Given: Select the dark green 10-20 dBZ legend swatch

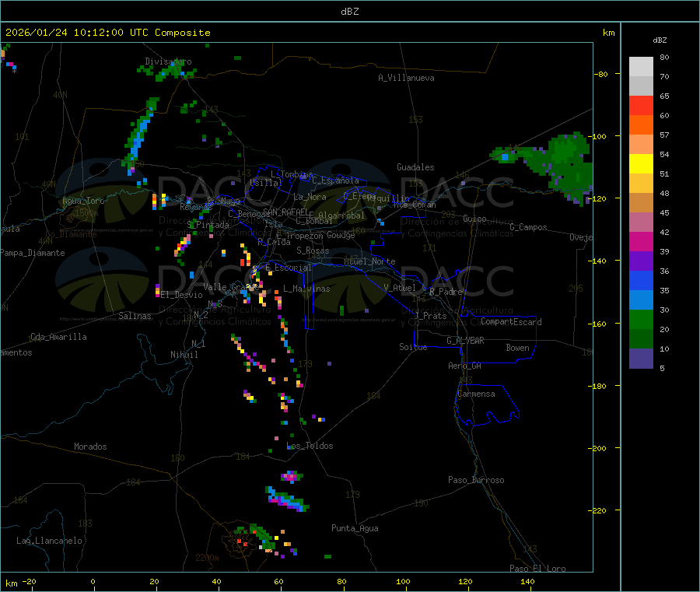Looking at the screenshot, I should (x=641, y=339).
